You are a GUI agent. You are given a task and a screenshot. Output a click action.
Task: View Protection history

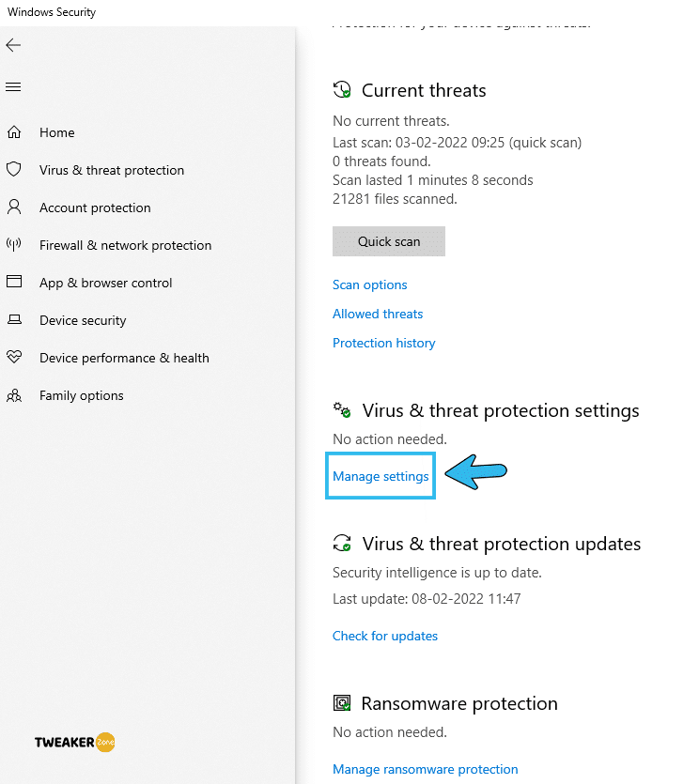383,343
